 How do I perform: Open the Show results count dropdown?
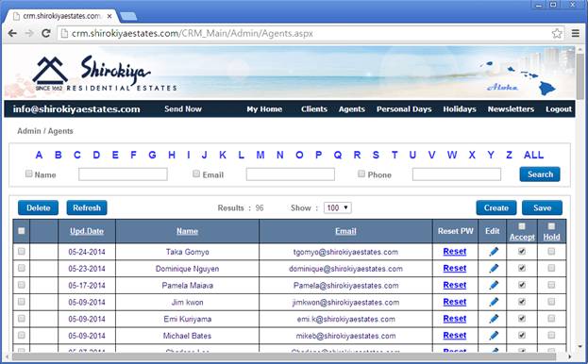pos(338,207)
